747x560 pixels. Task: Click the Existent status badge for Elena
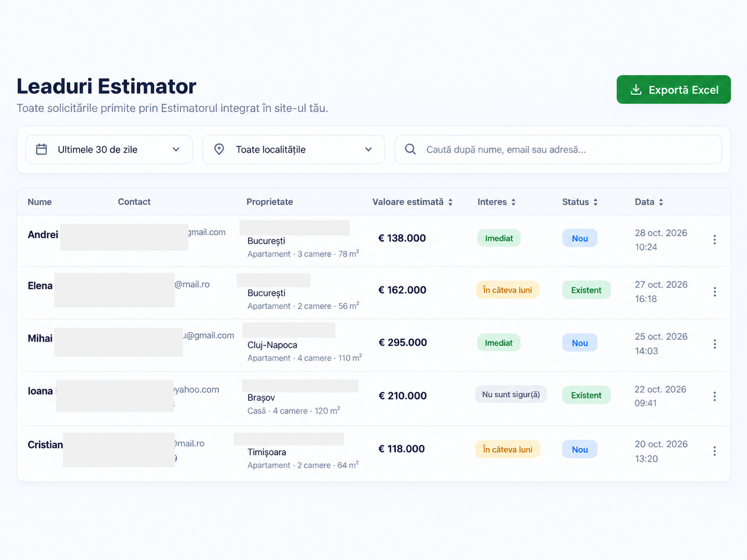click(586, 290)
